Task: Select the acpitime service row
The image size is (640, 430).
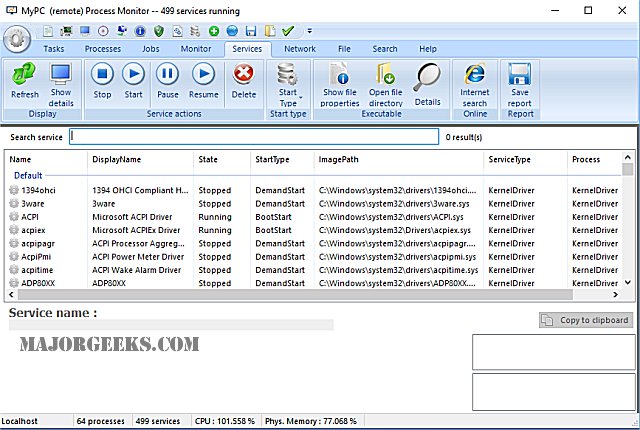Action: pos(313,270)
